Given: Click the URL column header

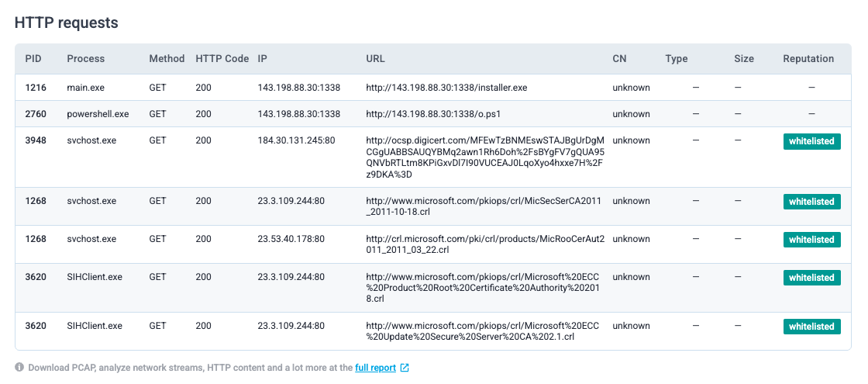Looking at the screenshot, I should click(x=375, y=59).
